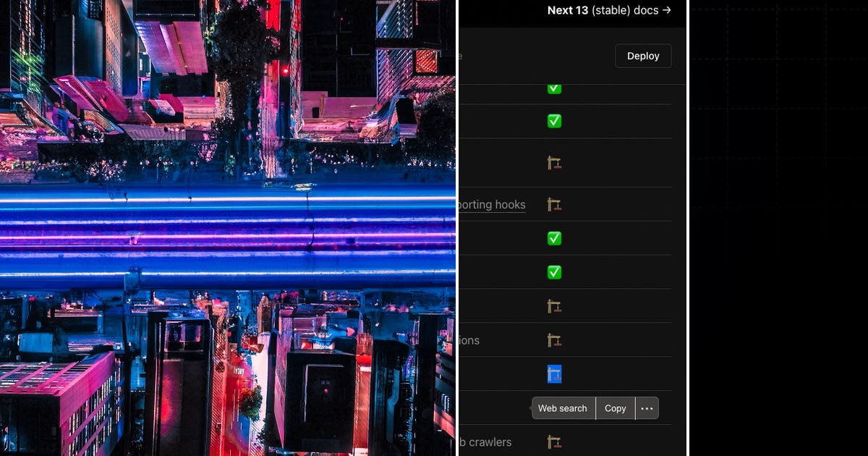868x456 pixels.
Task: Click the crane icon beside 'b crawlers'
Action: pyautogui.click(x=554, y=441)
